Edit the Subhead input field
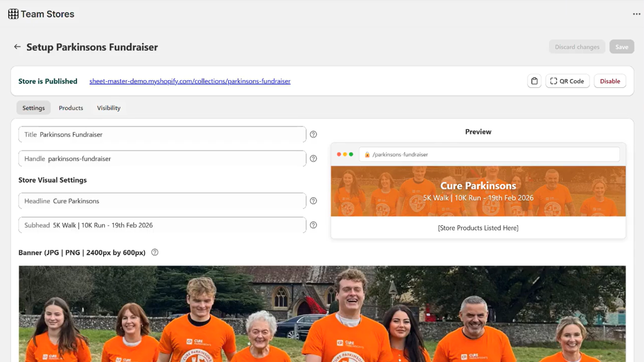644x362 pixels. (162, 225)
